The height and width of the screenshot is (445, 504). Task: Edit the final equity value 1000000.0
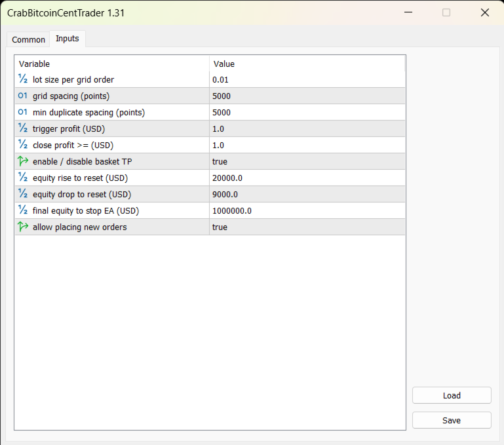click(x=307, y=211)
